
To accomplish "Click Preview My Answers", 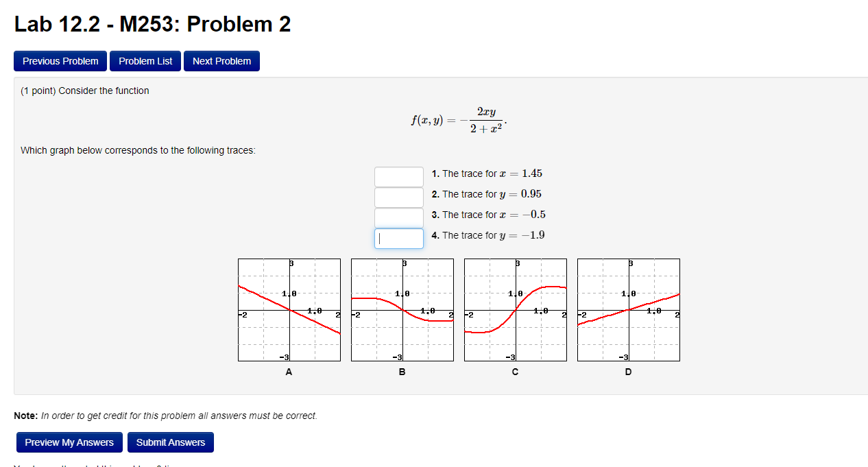I will coord(69,442).
